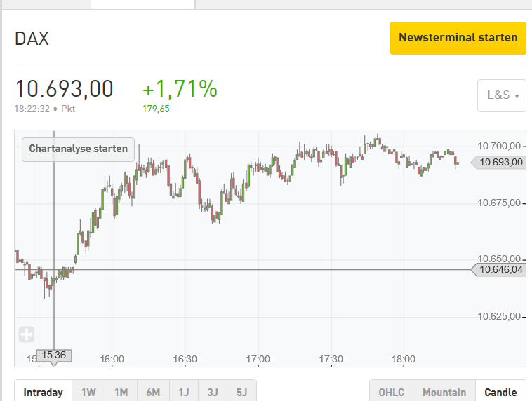
Task: Switch to 1W time range
Action: coord(88,392)
